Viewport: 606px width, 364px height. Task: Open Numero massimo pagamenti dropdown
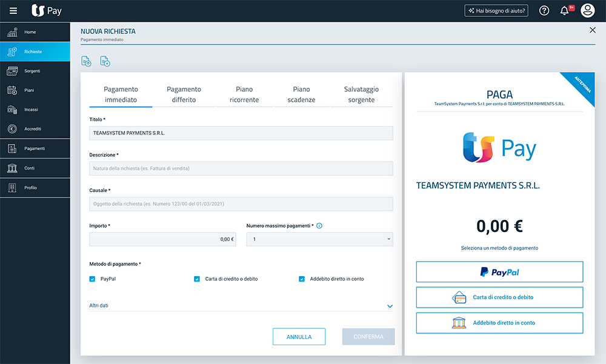(x=319, y=239)
